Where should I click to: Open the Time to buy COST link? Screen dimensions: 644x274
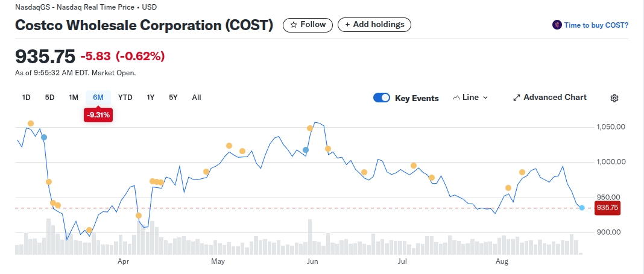tap(596, 25)
